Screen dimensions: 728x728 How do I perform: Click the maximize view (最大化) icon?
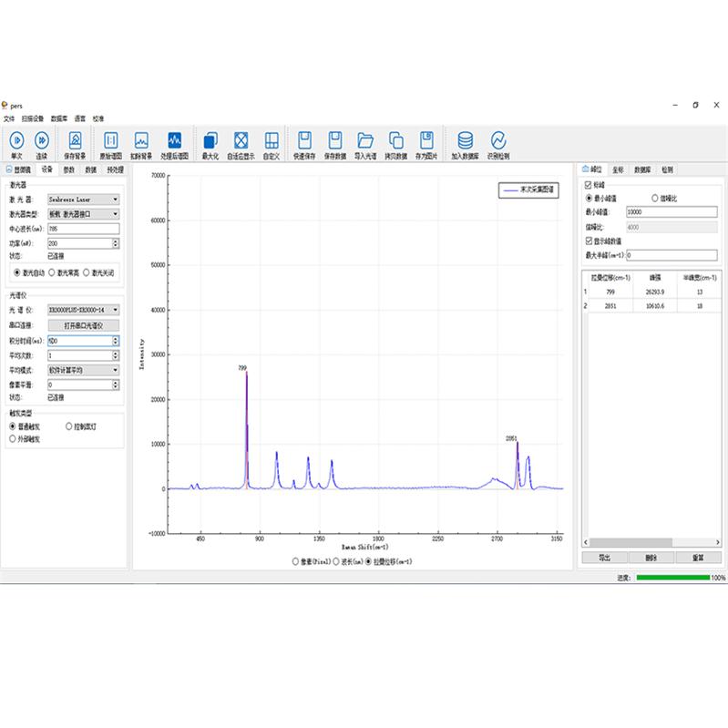point(210,140)
